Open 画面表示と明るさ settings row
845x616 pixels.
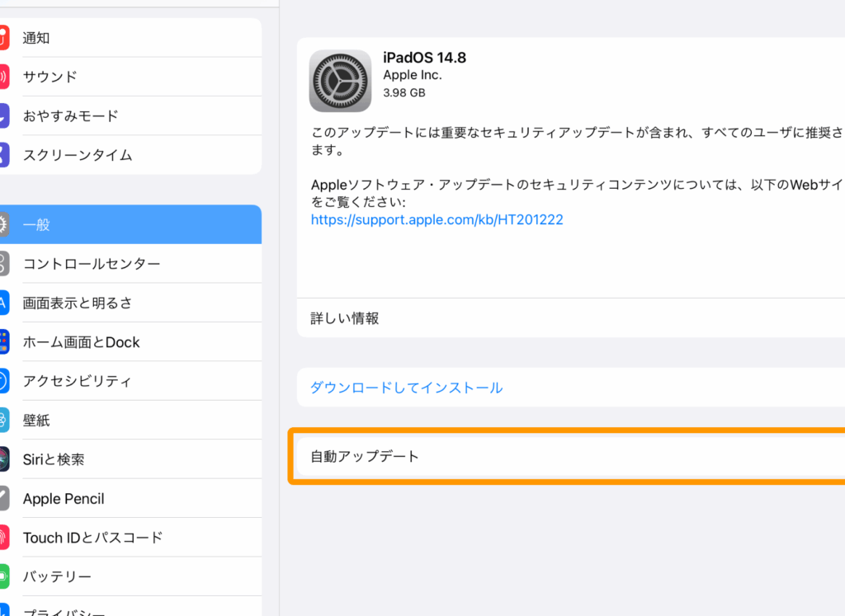coord(131,303)
